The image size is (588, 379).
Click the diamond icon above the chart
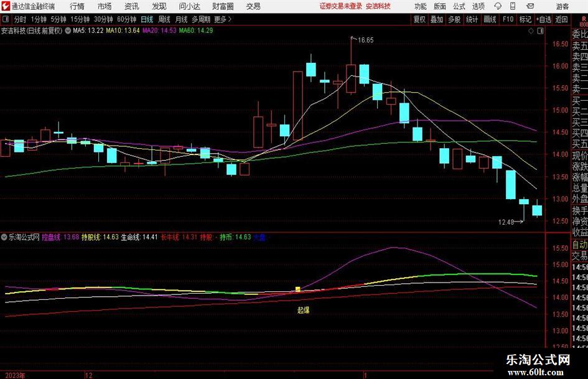pyautogui.click(x=531, y=30)
